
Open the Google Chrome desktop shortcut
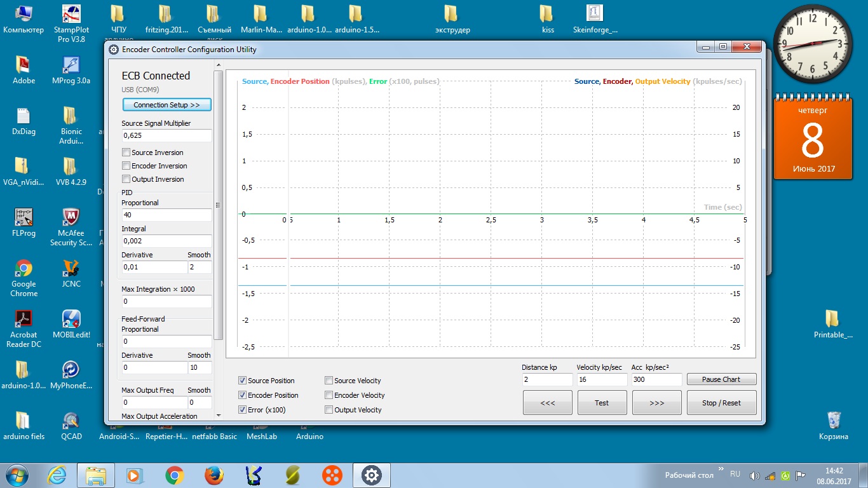pyautogui.click(x=24, y=278)
